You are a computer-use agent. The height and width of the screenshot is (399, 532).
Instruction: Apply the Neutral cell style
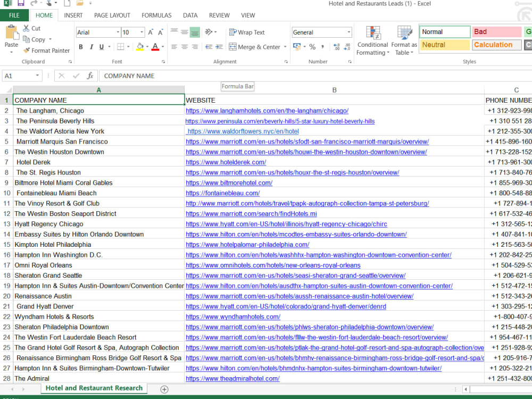tap(445, 45)
